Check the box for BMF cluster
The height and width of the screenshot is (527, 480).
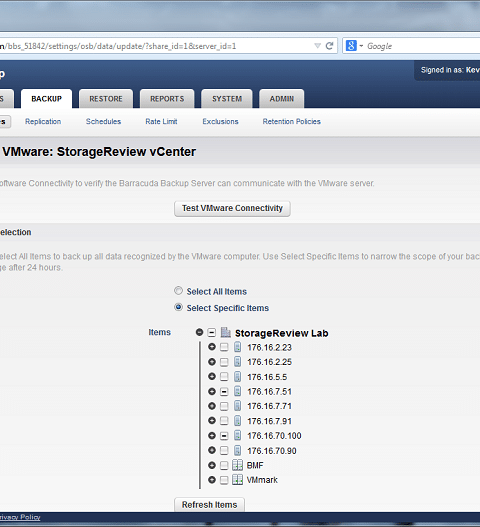224,465
